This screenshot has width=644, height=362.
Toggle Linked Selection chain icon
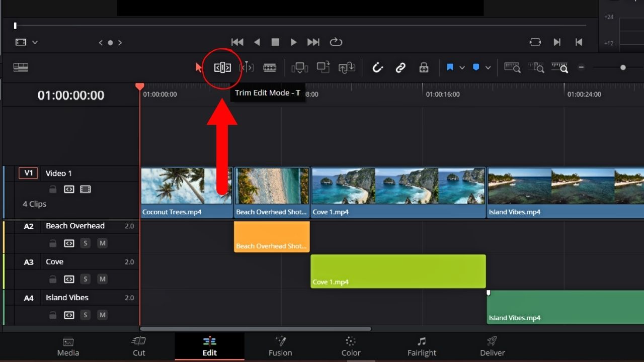(400, 67)
